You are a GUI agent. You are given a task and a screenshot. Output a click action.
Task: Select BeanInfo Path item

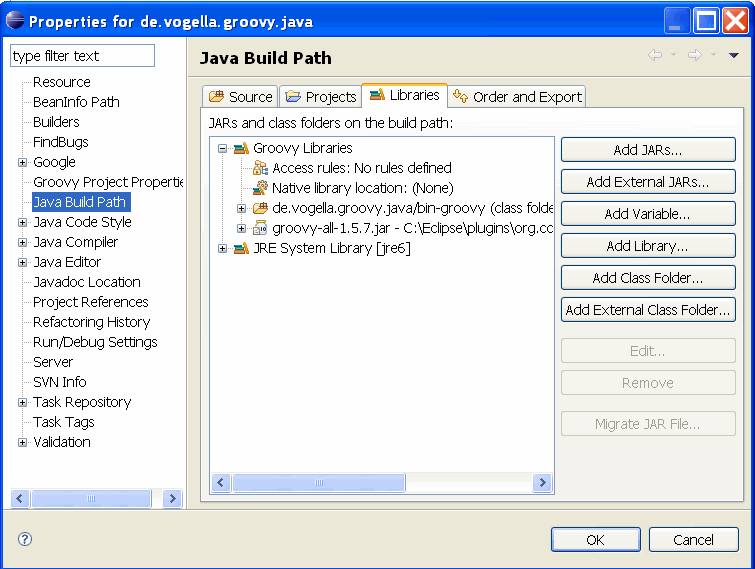point(76,102)
